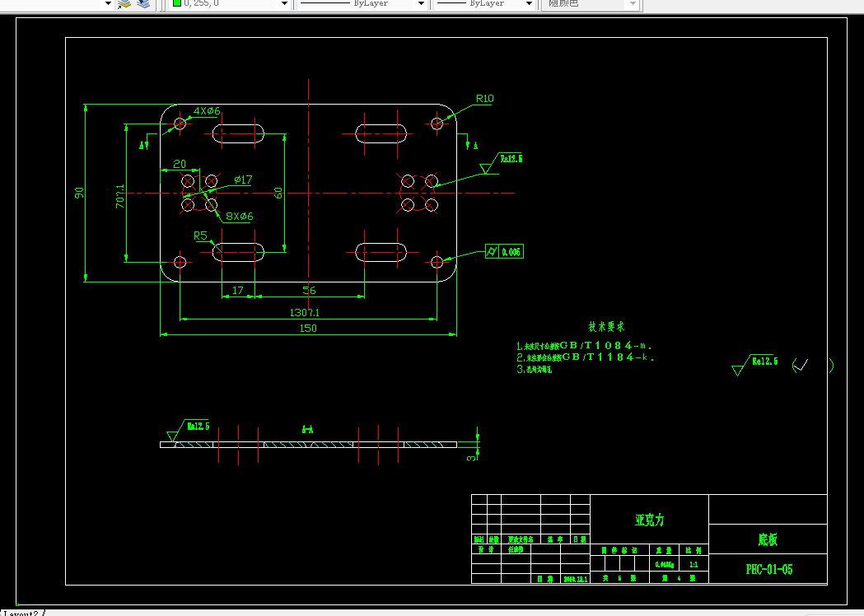Click the Layer Previous icon in toolbar
Screen dimensions: 864x616
(143, 4)
